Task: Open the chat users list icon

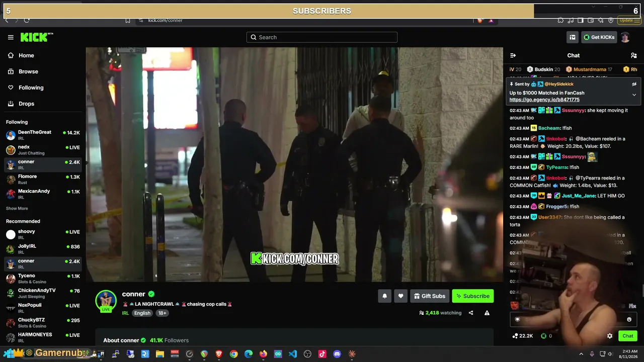Action: point(633,55)
